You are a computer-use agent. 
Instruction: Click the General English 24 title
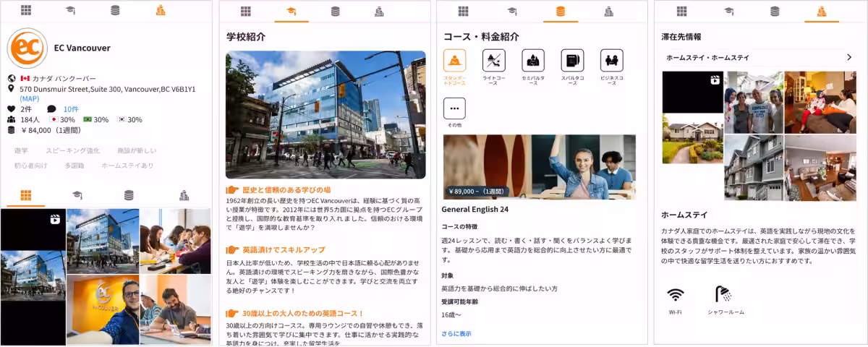(x=475, y=210)
